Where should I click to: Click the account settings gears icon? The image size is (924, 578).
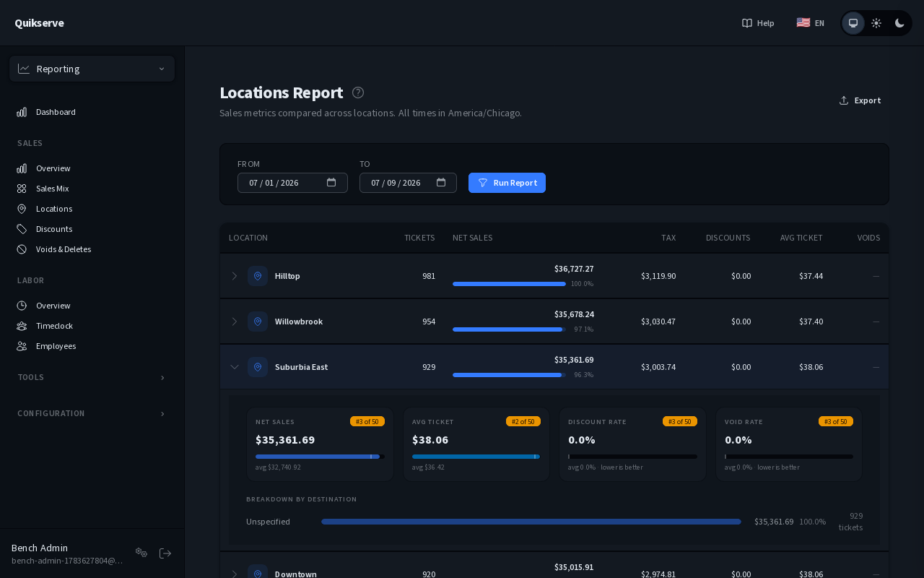(x=141, y=553)
